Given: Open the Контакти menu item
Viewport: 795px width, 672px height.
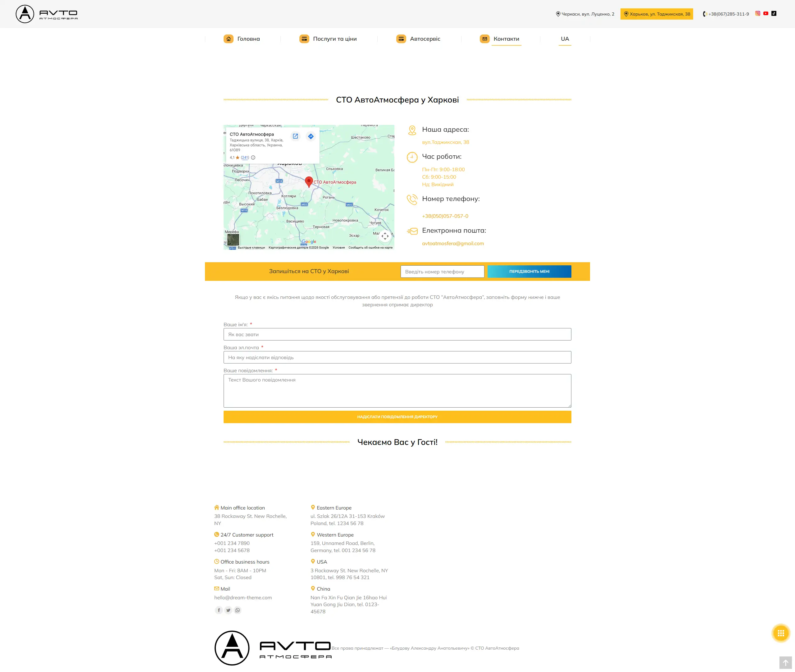Looking at the screenshot, I should 507,39.
